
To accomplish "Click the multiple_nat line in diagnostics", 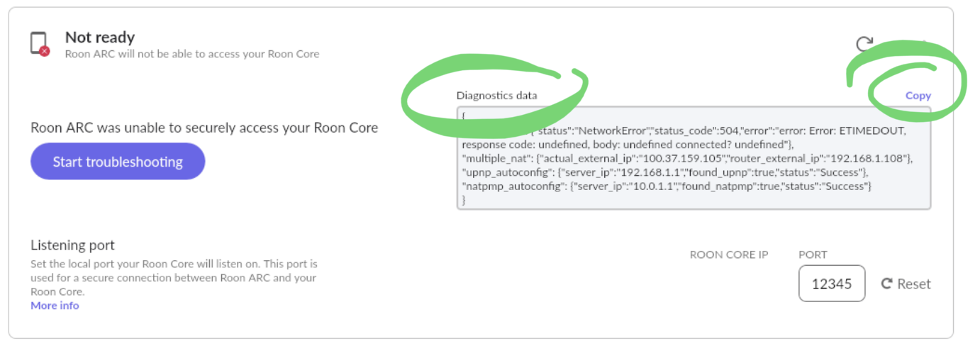I will (x=687, y=158).
